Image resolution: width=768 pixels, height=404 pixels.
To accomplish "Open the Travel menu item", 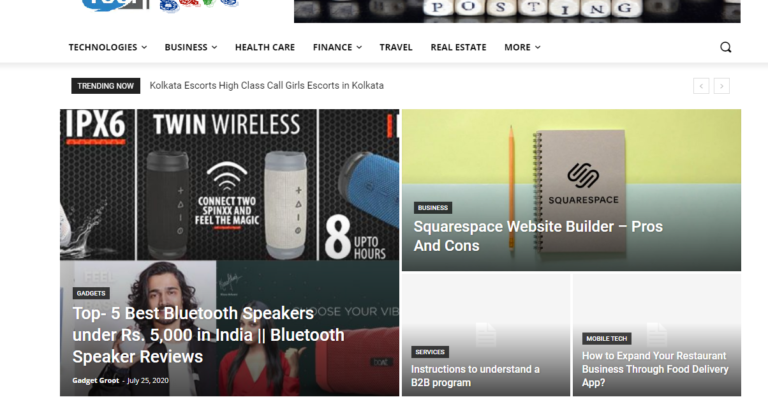I will pyautogui.click(x=396, y=47).
